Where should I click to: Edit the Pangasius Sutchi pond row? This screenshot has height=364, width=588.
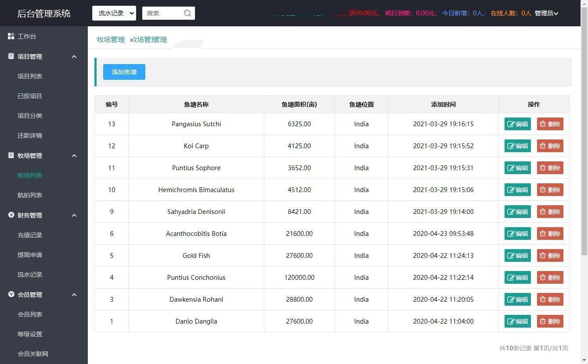[517, 124]
